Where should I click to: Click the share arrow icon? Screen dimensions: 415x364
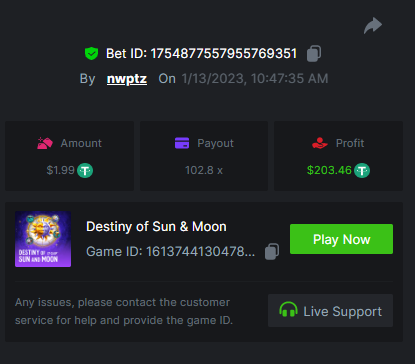coord(373,26)
